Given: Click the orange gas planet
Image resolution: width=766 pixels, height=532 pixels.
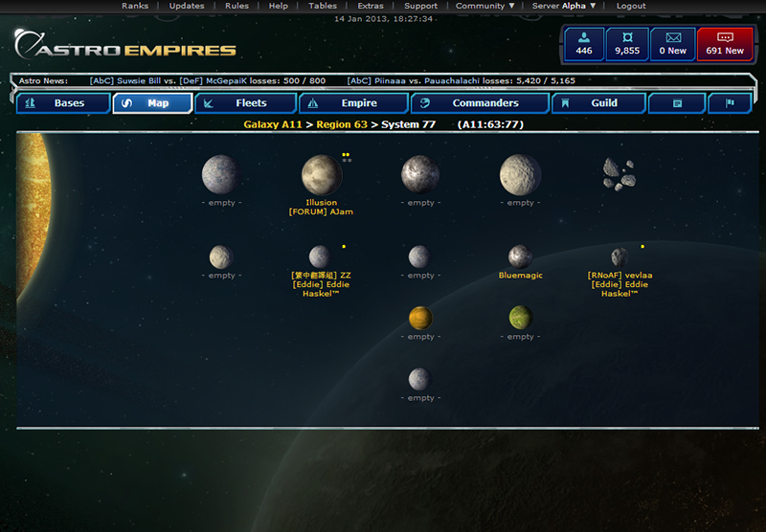Looking at the screenshot, I should (420, 319).
